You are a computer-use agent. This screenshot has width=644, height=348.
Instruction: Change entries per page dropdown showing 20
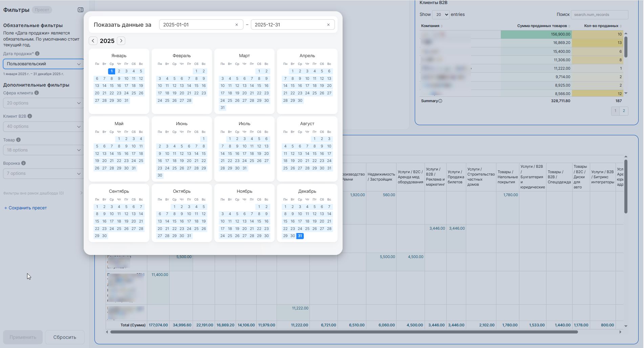(441, 15)
